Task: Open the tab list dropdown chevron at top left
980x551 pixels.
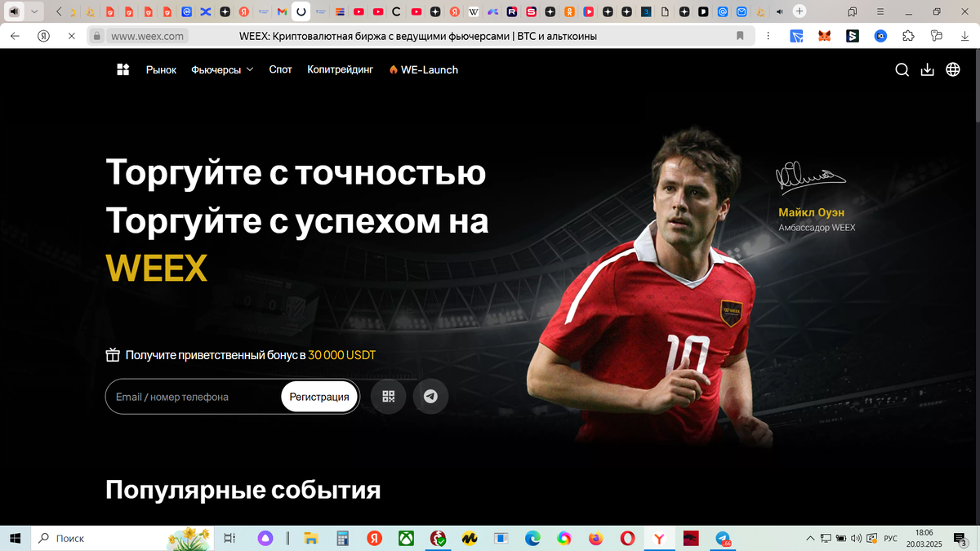Action: pos(34,11)
